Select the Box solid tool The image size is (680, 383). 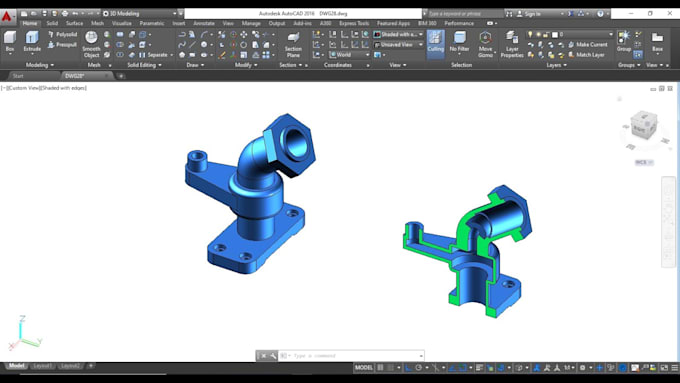(x=10, y=42)
